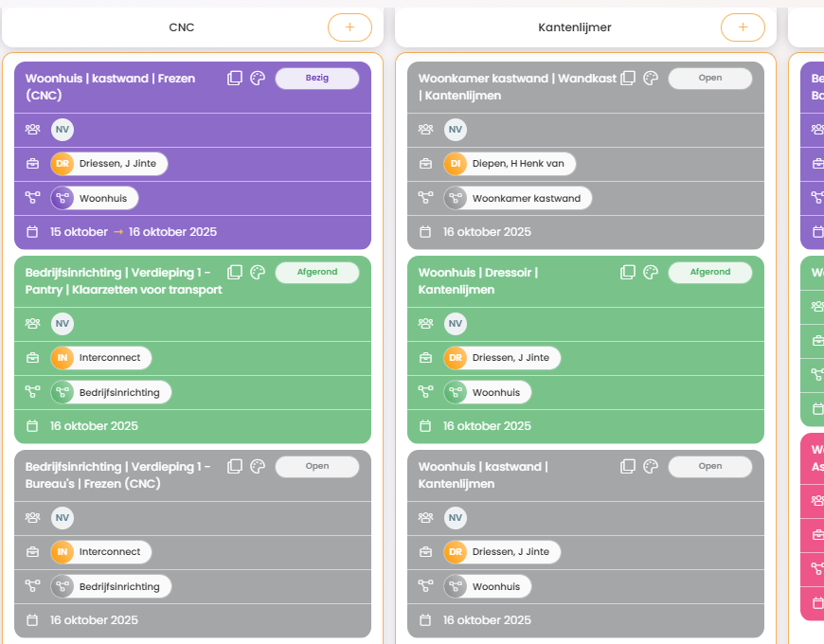Select the Kantenlijmer column header
Image resolution: width=824 pixels, height=644 pixels.
pyautogui.click(x=575, y=27)
